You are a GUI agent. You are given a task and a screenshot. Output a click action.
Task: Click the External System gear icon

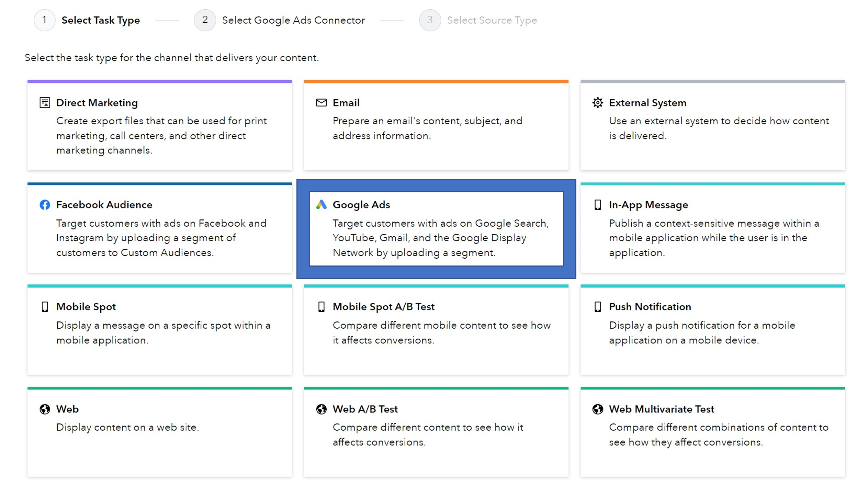[x=598, y=102]
